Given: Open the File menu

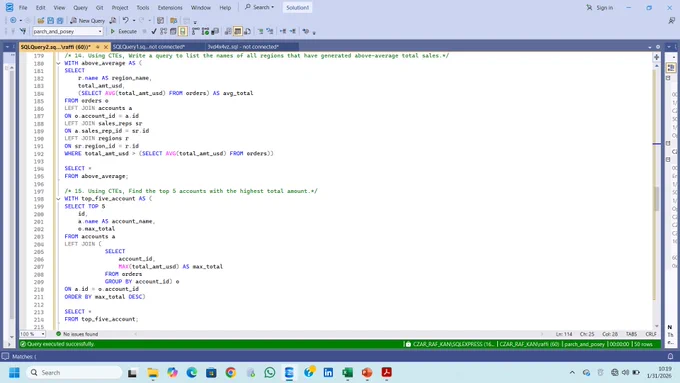Looking at the screenshot, I should tap(23, 7).
